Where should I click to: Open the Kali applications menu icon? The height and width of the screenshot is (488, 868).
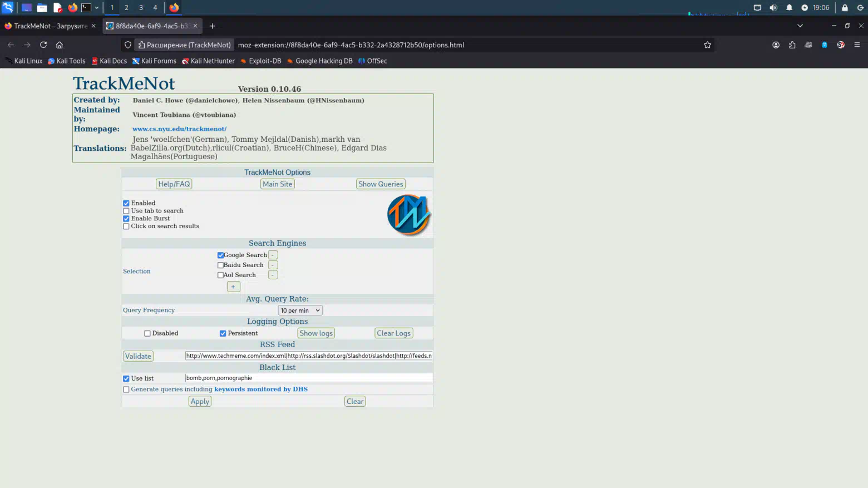[8, 7]
